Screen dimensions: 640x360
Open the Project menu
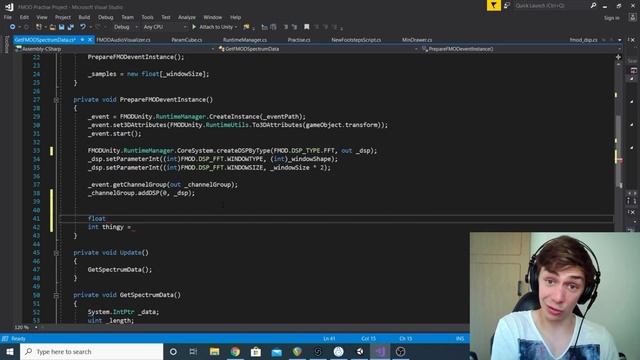62,17
